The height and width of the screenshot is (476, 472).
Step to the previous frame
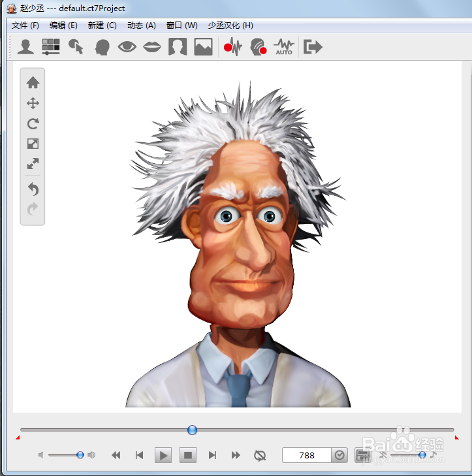(139, 455)
